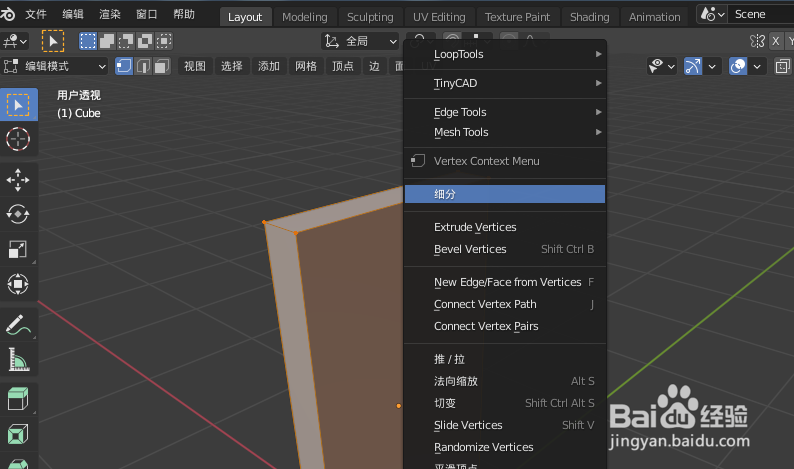Activate the 3D Cursor tool
Viewport: 794px width, 469px height.
pos(18,139)
